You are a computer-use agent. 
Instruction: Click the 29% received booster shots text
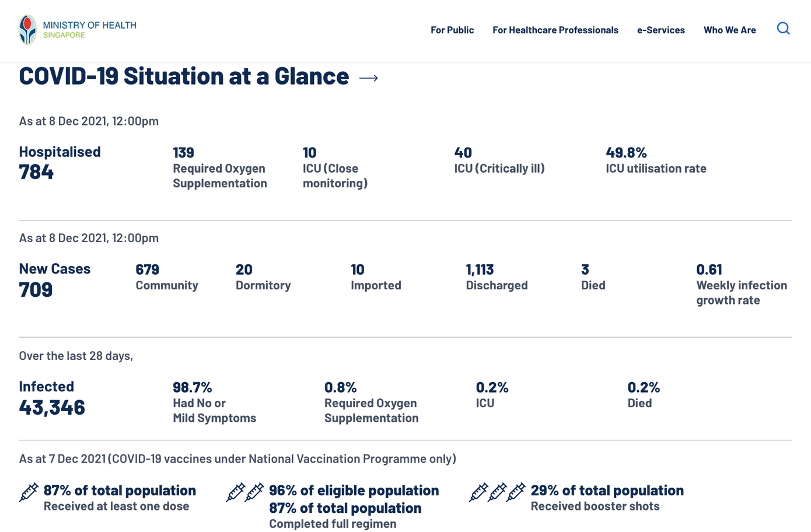(x=607, y=491)
